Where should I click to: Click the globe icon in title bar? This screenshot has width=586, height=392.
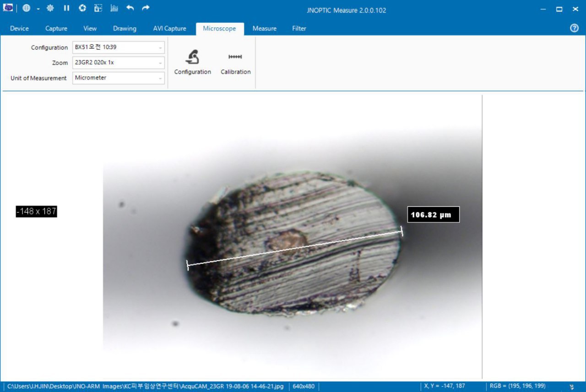point(26,8)
